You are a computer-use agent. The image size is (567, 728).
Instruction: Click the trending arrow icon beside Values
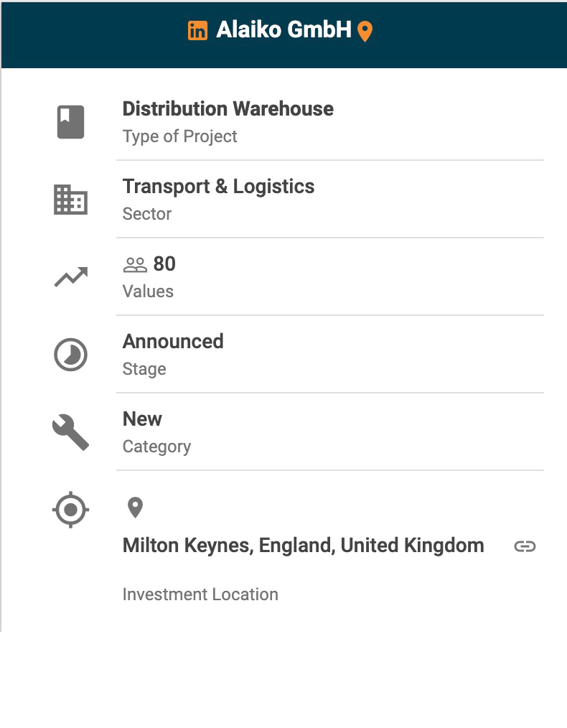tap(71, 277)
